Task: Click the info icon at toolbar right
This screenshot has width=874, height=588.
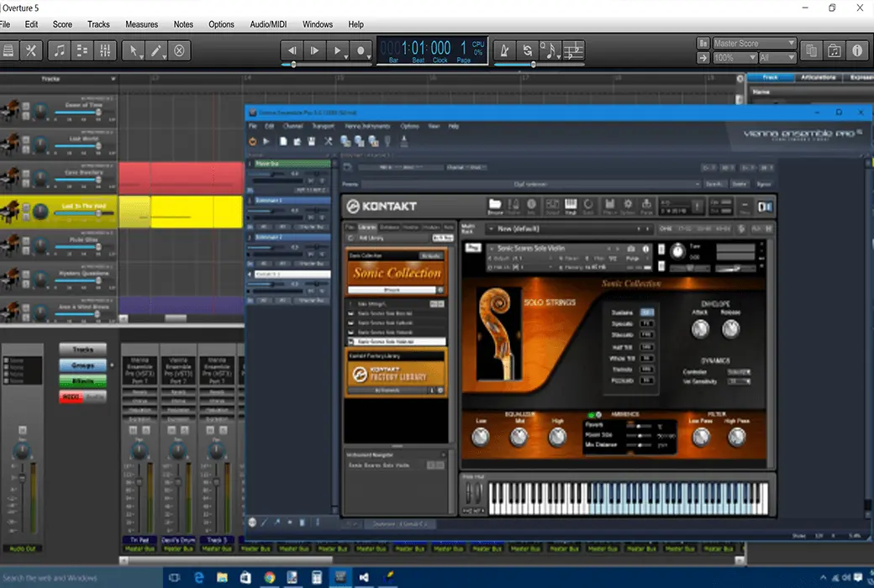Action: (x=857, y=50)
